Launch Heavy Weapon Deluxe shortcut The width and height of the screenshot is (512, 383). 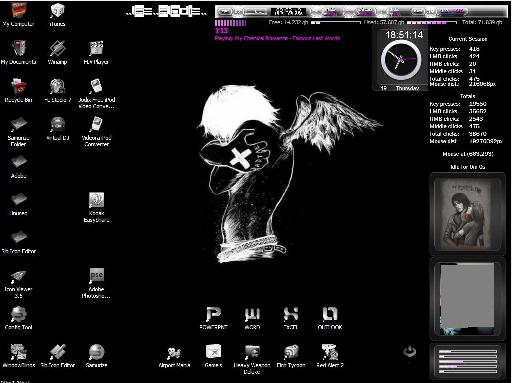(x=252, y=359)
